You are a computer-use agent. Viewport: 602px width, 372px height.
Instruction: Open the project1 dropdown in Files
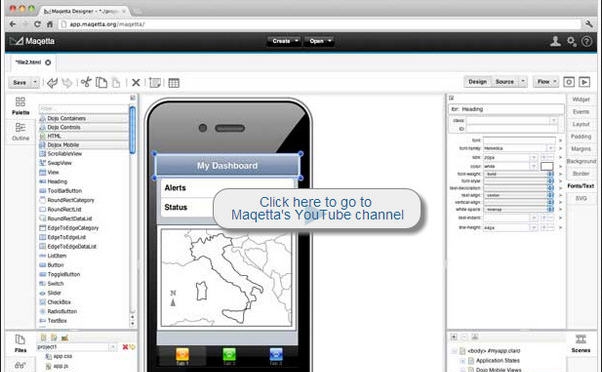(x=112, y=347)
